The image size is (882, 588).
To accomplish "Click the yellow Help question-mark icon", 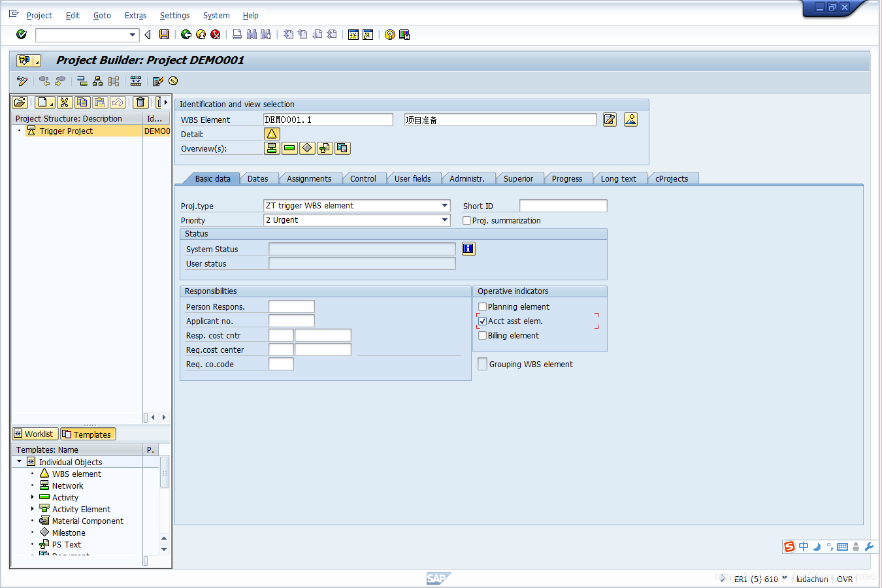I will pyautogui.click(x=390, y=35).
